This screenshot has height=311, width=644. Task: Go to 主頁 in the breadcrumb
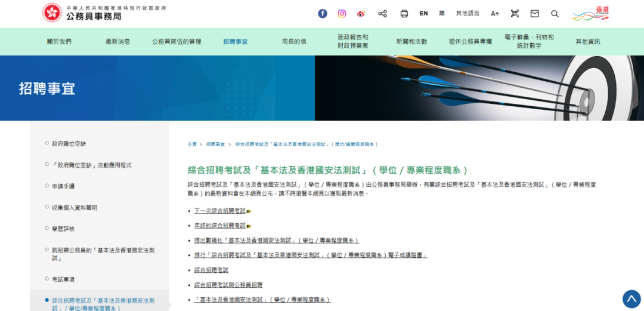tap(192, 144)
